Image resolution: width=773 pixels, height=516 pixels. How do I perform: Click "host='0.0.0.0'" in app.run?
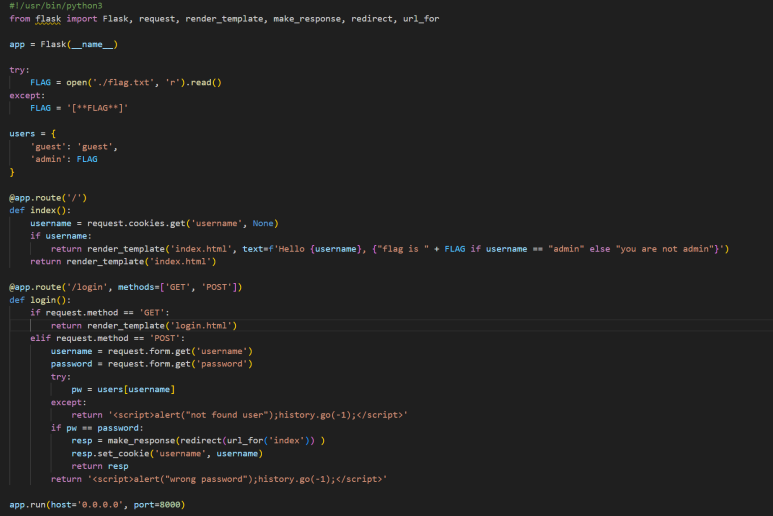point(87,505)
